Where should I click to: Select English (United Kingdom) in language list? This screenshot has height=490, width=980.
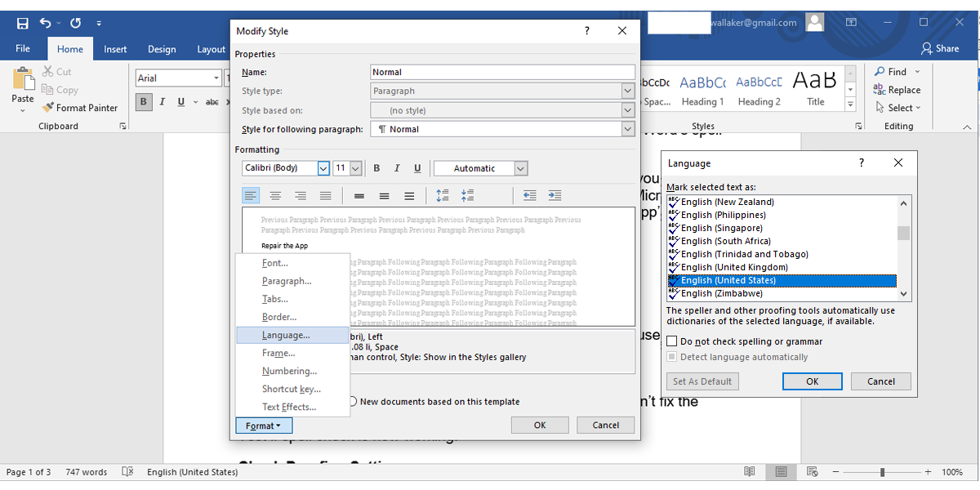[x=734, y=267]
